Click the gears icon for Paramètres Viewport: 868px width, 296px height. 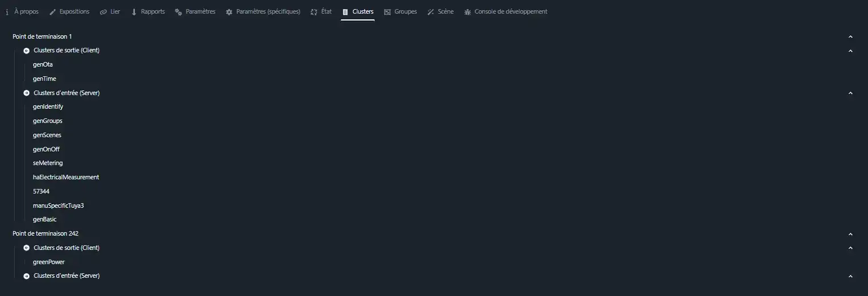[x=178, y=12]
